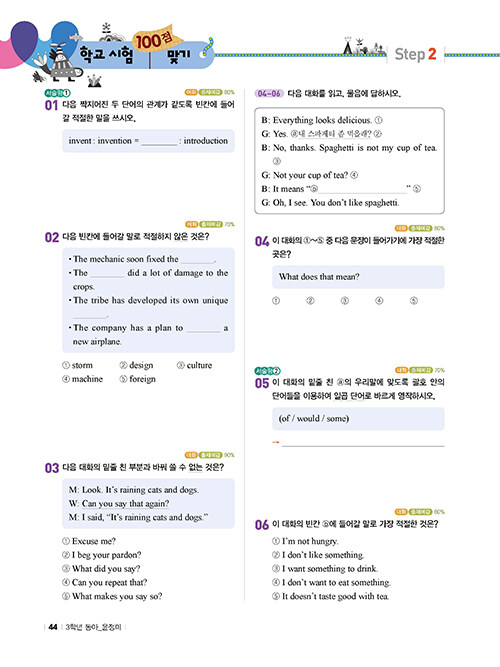Select answer ② I don't like something
Image resolution: width=500 pixels, height=667 pixels.
[318, 555]
